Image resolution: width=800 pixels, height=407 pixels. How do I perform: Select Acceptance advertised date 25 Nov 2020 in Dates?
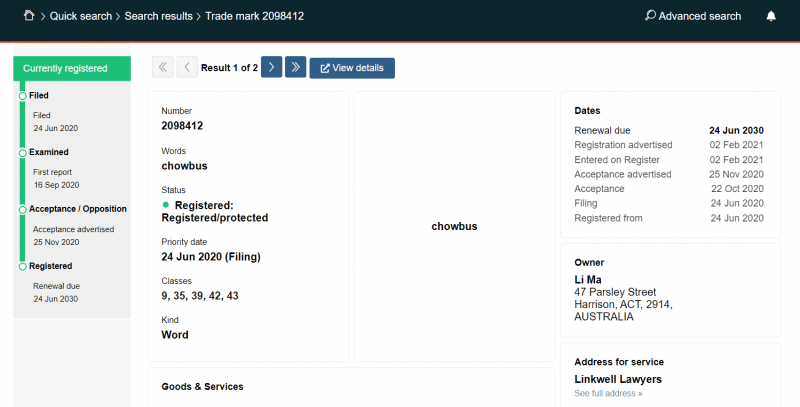[736, 174]
